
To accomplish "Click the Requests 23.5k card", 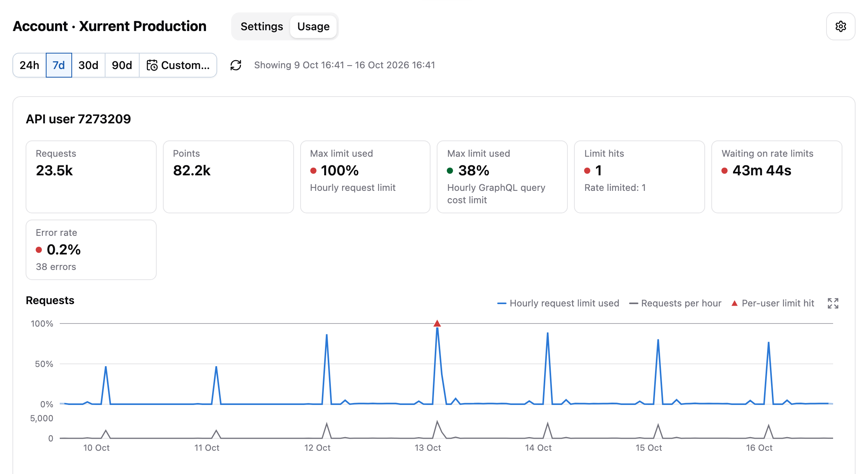I will [x=91, y=177].
